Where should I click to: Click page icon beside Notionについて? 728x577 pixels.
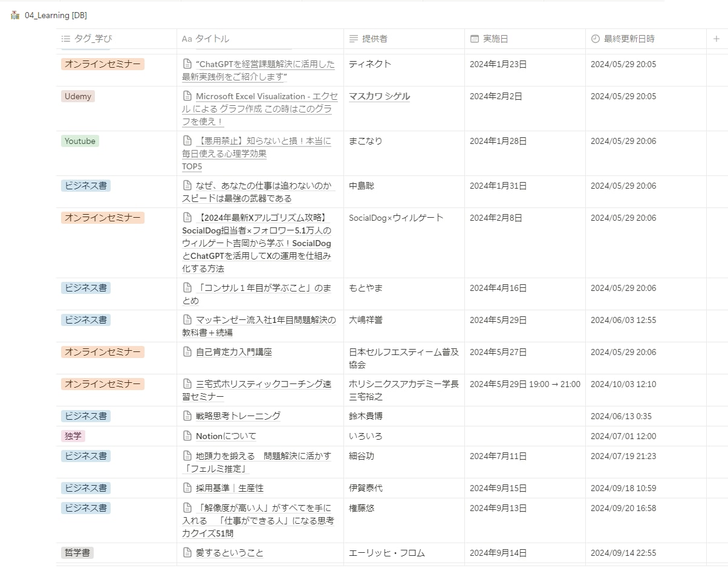[187, 436]
